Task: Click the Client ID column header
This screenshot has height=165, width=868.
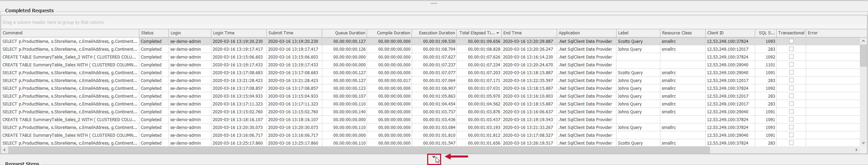Action: 730,33
